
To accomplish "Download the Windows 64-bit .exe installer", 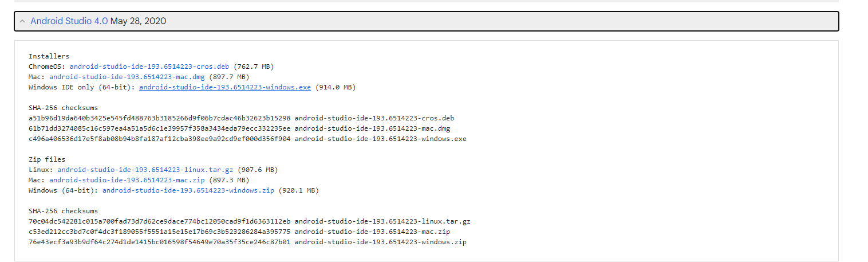I will tap(225, 87).
